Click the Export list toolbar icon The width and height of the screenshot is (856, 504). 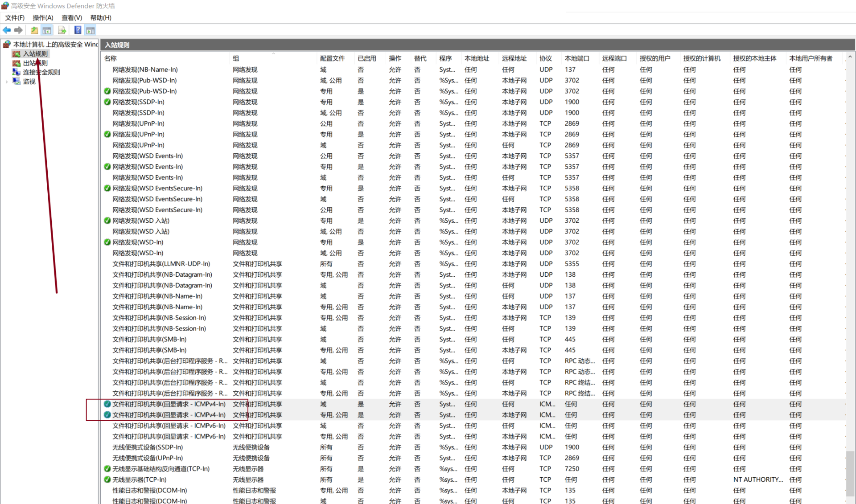pyautogui.click(x=62, y=30)
